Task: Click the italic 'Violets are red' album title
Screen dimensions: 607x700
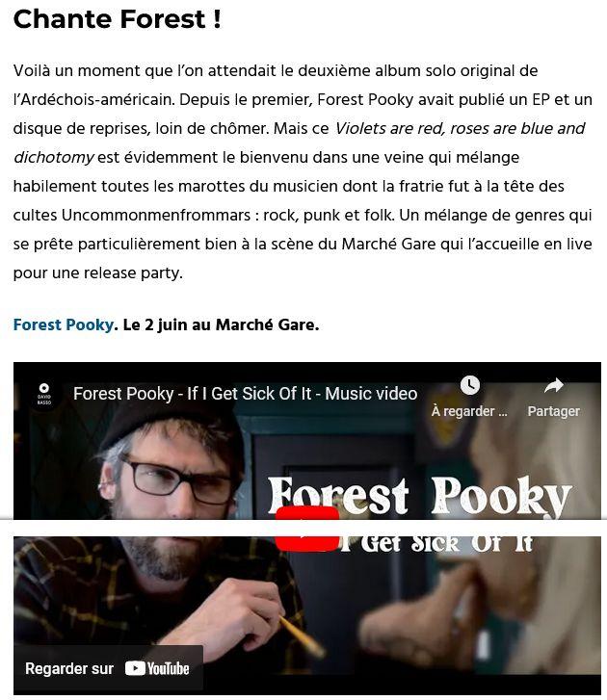Action: click(389, 129)
